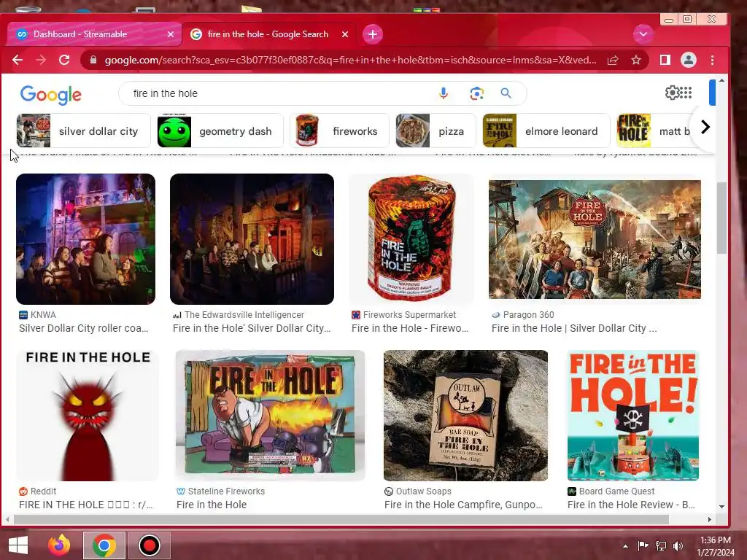Filter by fireworks chip
The width and height of the screenshot is (747, 560).
[x=339, y=131]
